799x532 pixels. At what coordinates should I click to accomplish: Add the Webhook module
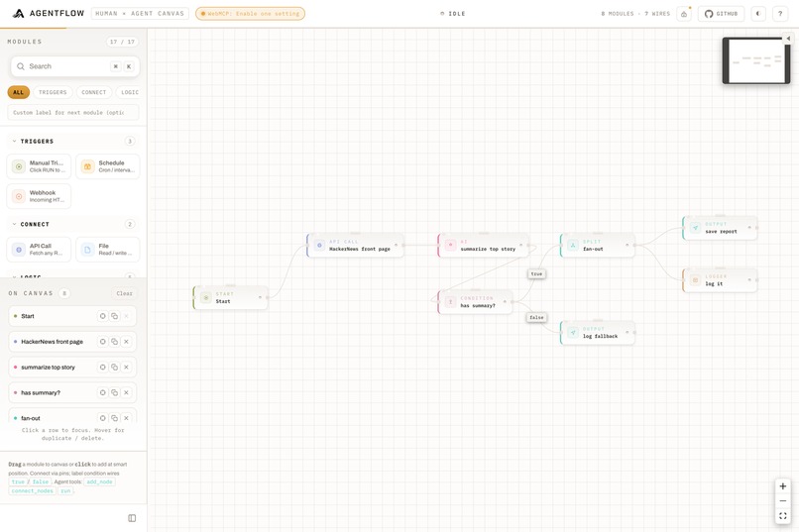(39, 196)
